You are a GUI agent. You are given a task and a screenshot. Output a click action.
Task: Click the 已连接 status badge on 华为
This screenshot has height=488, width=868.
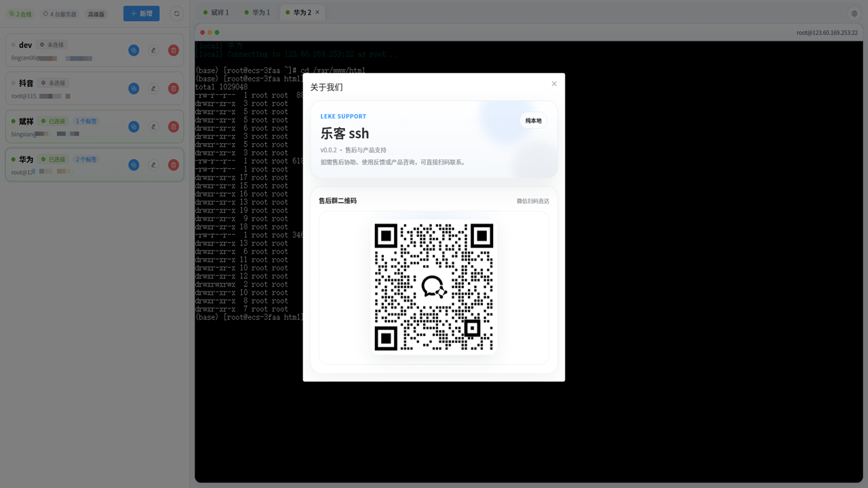53,159
